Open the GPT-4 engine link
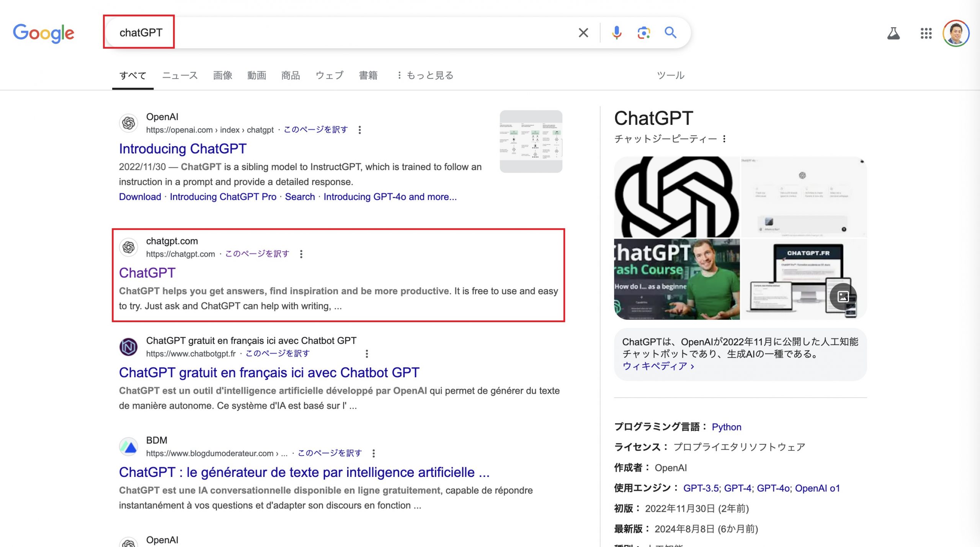Viewport: 980px width, 547px height. click(x=738, y=488)
